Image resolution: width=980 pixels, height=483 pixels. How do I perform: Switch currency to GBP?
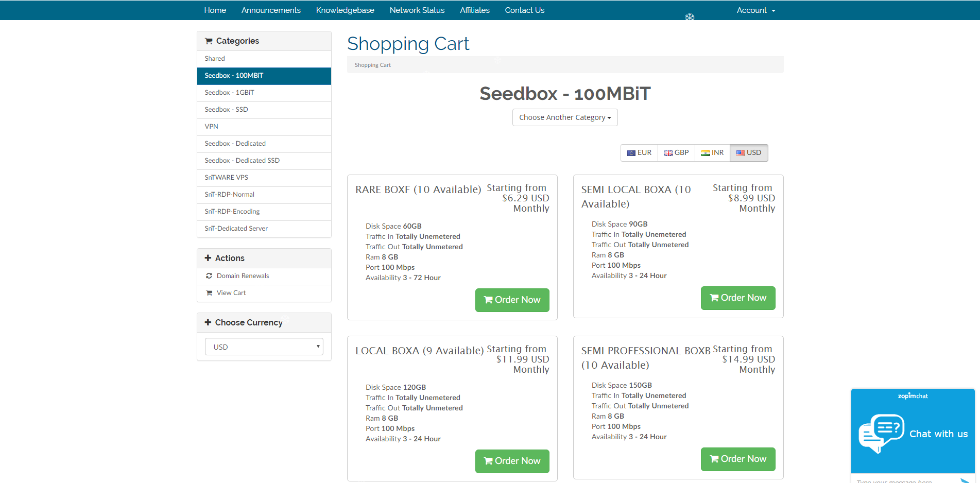(x=676, y=152)
